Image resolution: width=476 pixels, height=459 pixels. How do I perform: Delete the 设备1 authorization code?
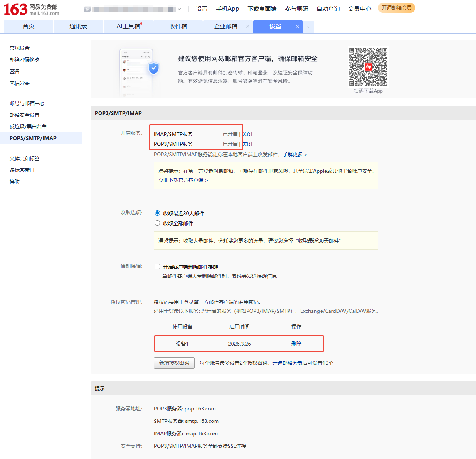pos(296,344)
